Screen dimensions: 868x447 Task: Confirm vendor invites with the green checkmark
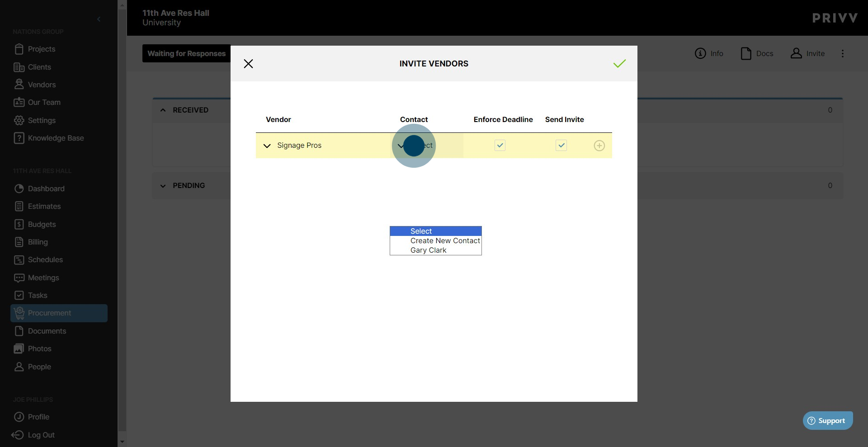619,63
